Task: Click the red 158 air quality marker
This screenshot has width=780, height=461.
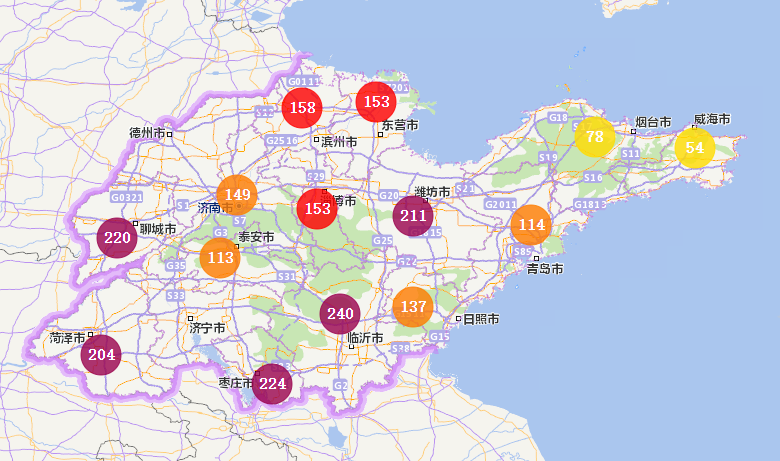Action: point(301,107)
